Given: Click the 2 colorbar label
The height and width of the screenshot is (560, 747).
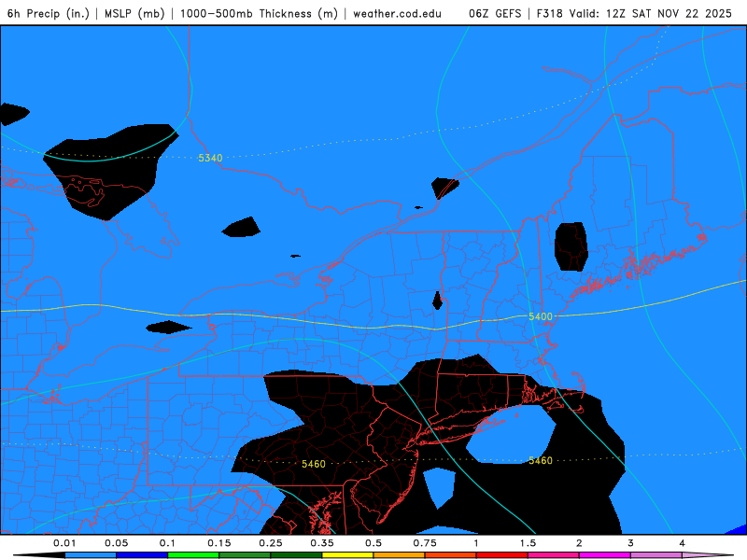Looking at the screenshot, I should point(579,543).
